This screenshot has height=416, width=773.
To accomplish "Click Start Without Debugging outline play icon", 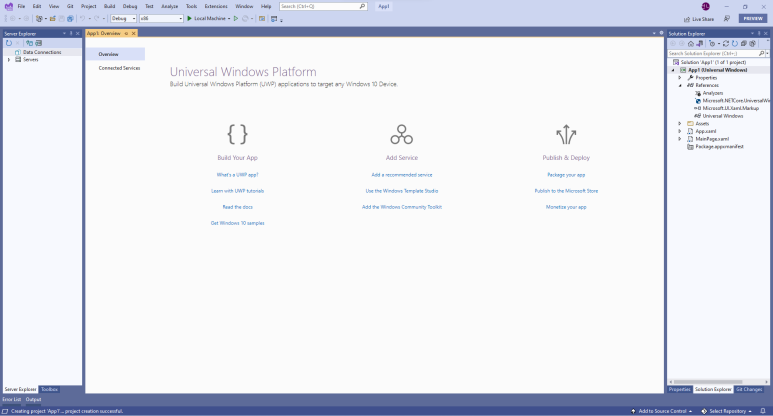I will [236, 19].
